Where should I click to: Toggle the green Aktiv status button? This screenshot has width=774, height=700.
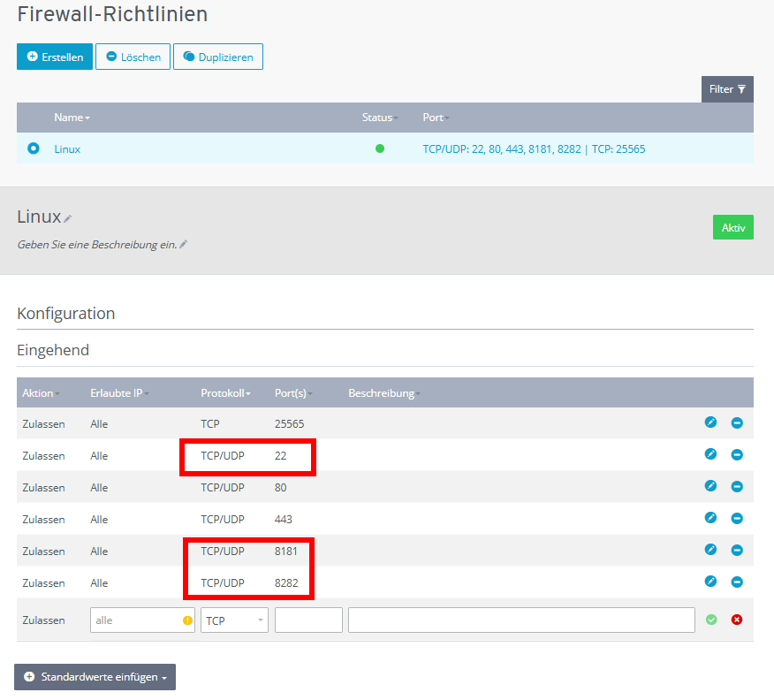pos(733,227)
